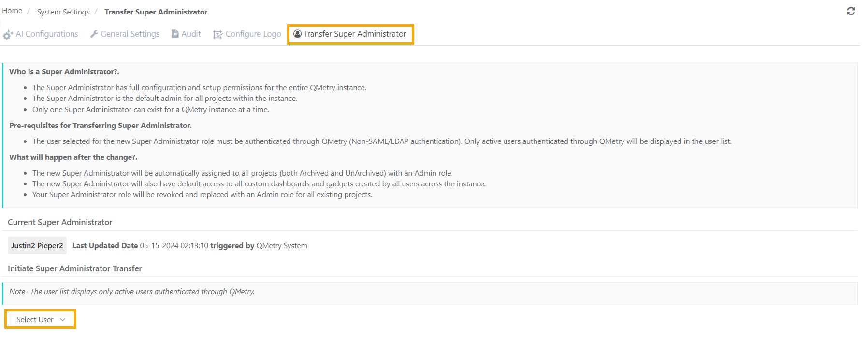
Task: Select the Transfer Super Administrator tab
Action: coord(350,34)
